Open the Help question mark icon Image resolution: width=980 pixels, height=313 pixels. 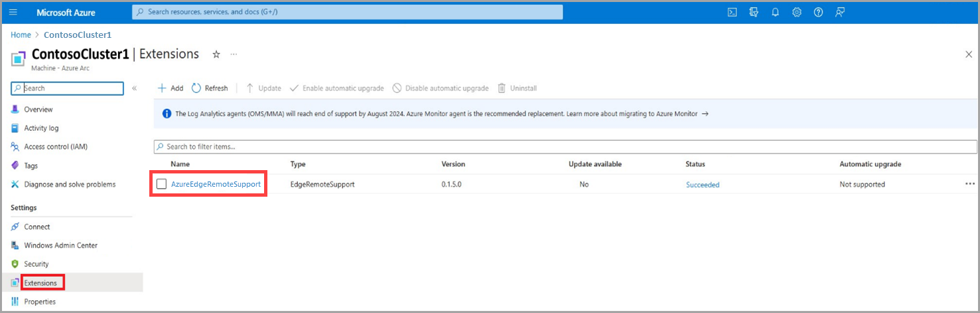(819, 13)
